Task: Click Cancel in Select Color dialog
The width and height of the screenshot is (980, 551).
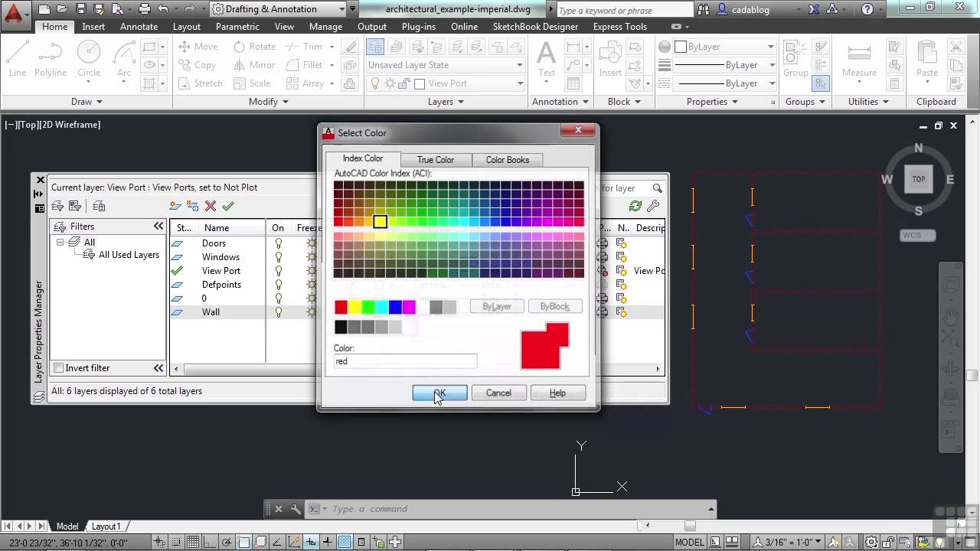Action: point(498,393)
